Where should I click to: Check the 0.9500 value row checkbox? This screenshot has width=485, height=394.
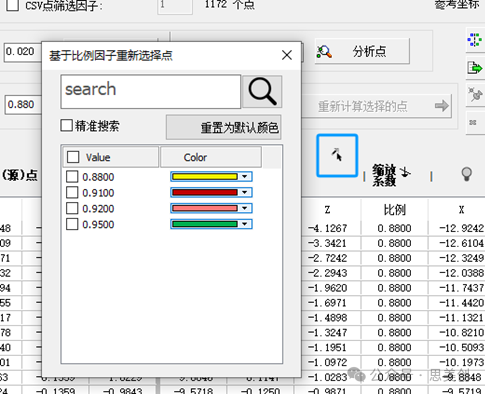click(x=72, y=224)
